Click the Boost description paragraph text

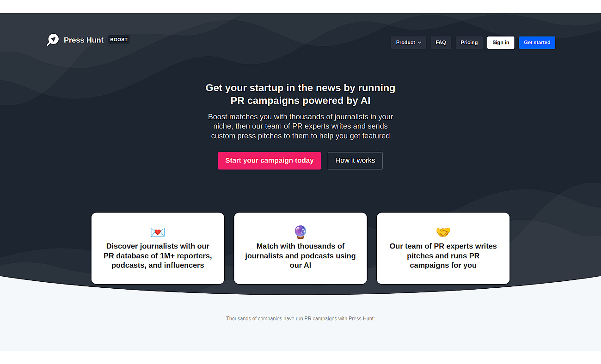300,126
